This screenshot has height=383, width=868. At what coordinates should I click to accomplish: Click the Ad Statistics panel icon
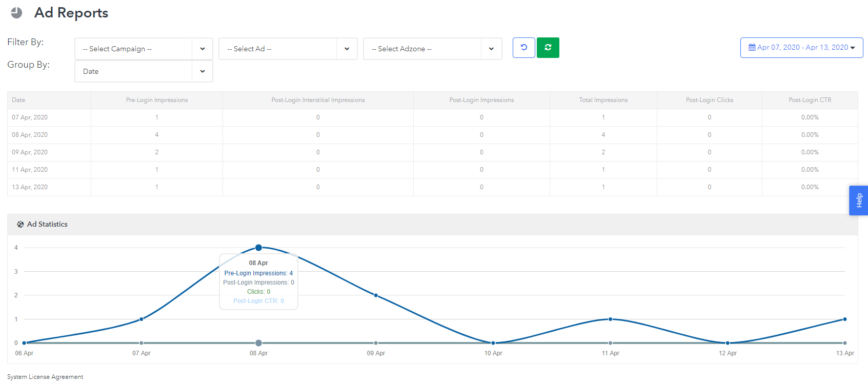21,225
